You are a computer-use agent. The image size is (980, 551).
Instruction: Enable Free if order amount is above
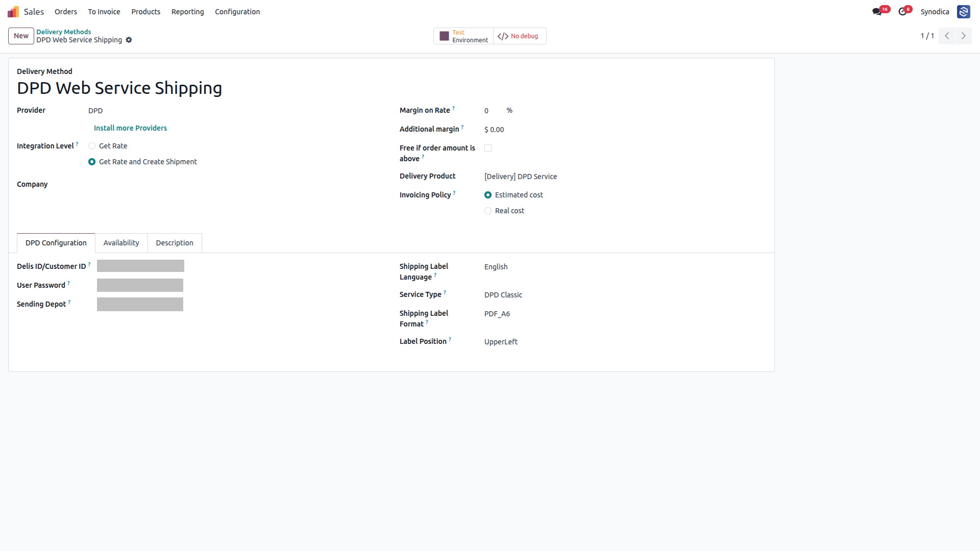coord(488,148)
